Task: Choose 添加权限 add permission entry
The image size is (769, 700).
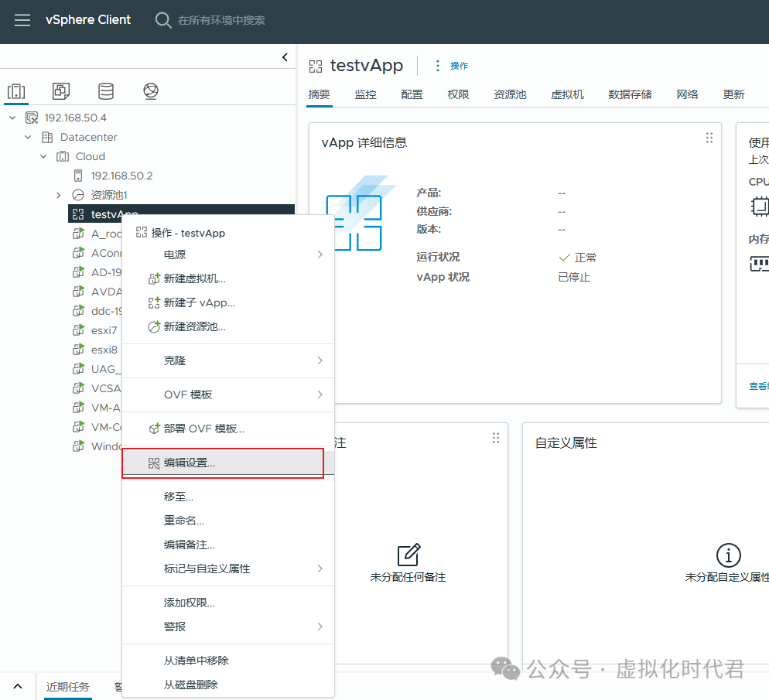Action: (228, 603)
